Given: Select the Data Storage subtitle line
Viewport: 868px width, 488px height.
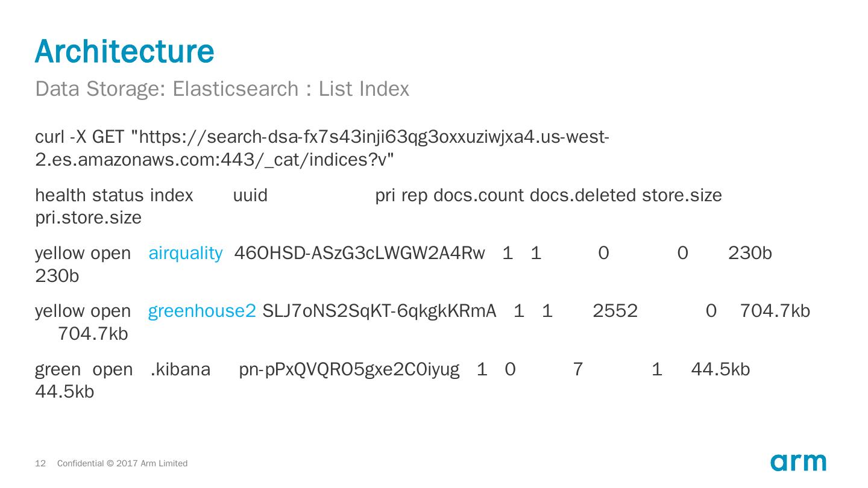Looking at the screenshot, I should (x=222, y=89).
